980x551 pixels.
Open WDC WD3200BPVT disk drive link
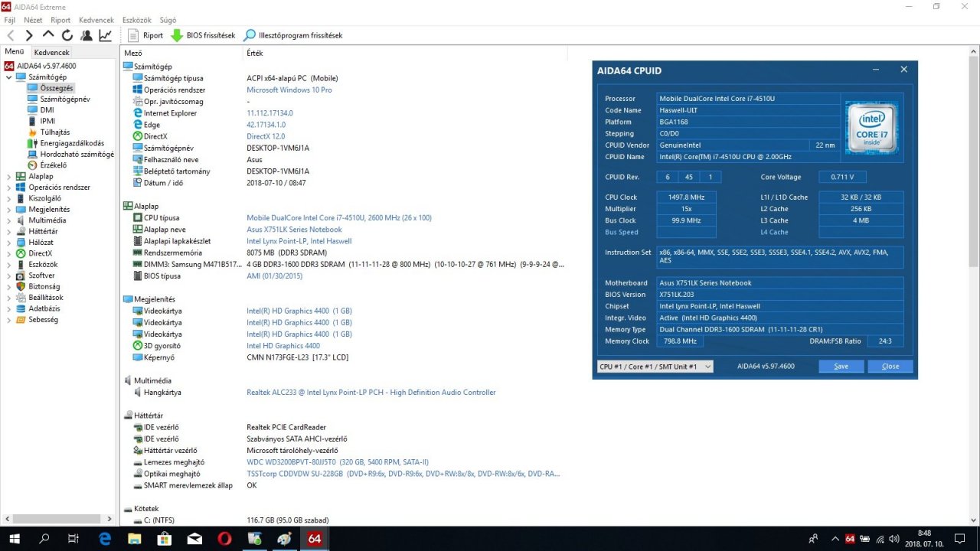[x=338, y=462]
